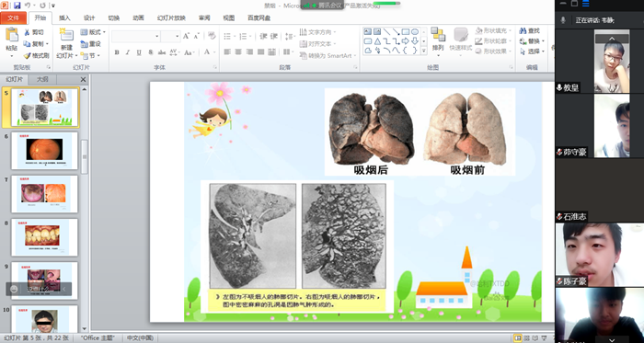This screenshot has width=644, height=343.
Task: Click the Replace (替换) button
Action: pyautogui.click(x=533, y=41)
